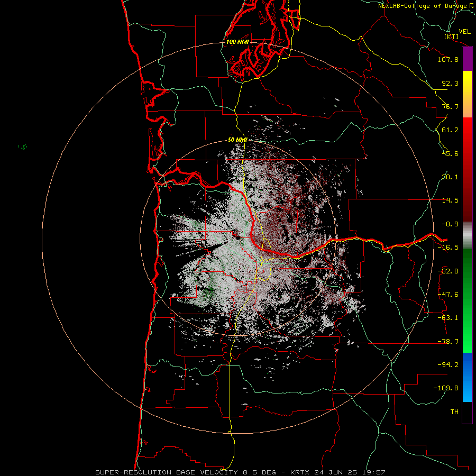Click the -63.1 velocity scale value
Screen dimensions: 476x476
[448, 318]
